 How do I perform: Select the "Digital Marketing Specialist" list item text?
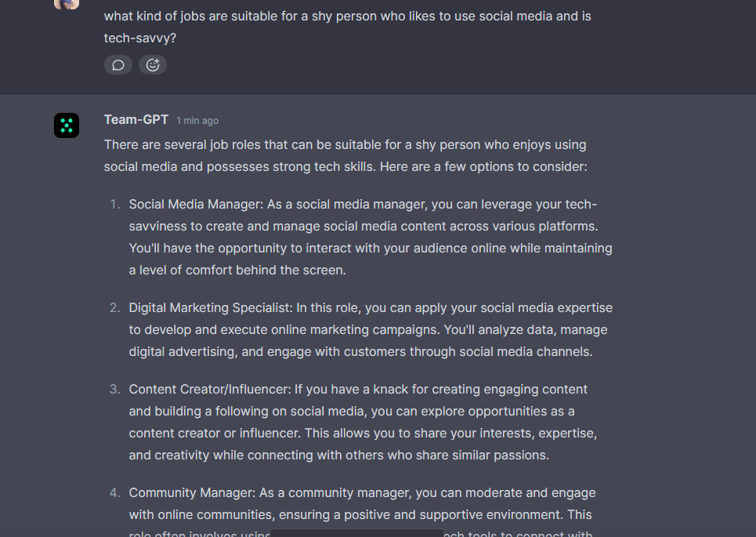pyautogui.click(x=371, y=329)
